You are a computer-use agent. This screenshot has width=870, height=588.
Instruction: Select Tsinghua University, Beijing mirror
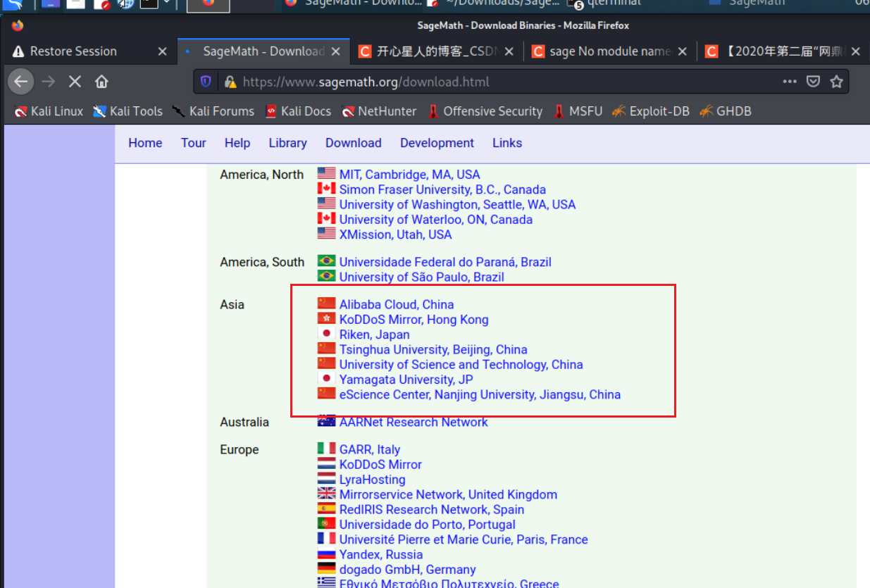pyautogui.click(x=433, y=349)
